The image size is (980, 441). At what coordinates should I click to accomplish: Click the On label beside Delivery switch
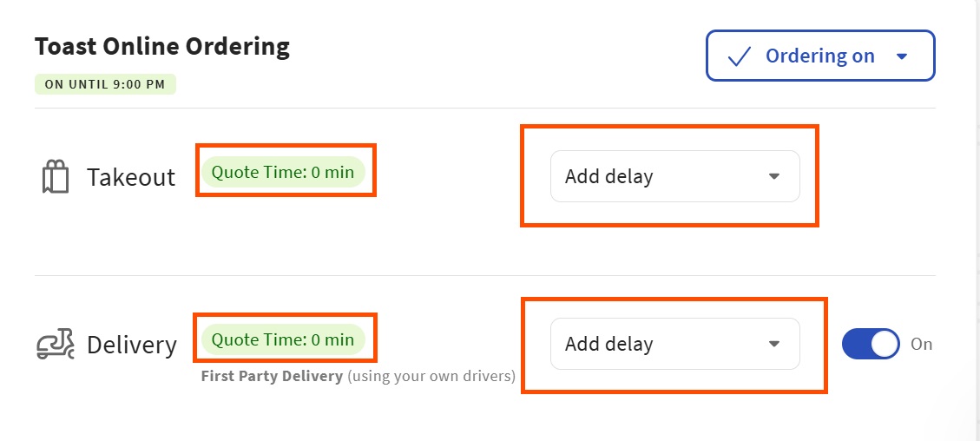coord(922,344)
